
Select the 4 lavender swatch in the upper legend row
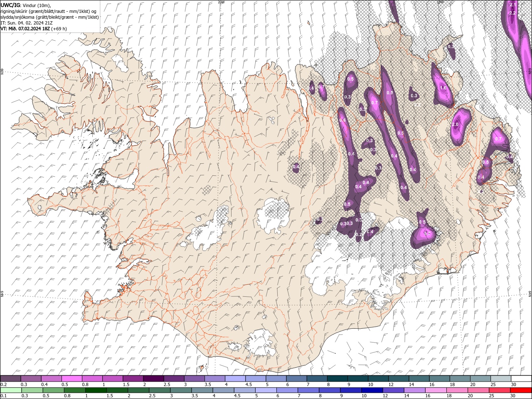(x=235, y=379)
